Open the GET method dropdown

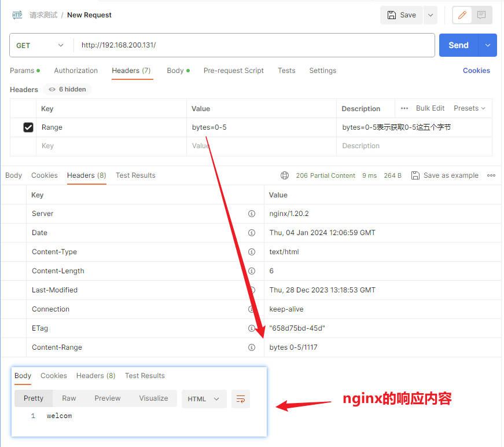tap(40, 45)
